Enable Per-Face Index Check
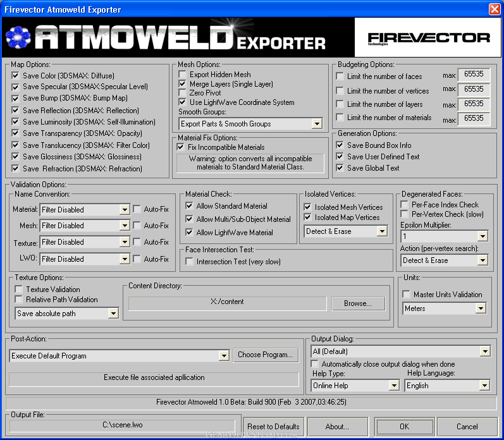The height and width of the screenshot is (440, 504). pos(404,204)
